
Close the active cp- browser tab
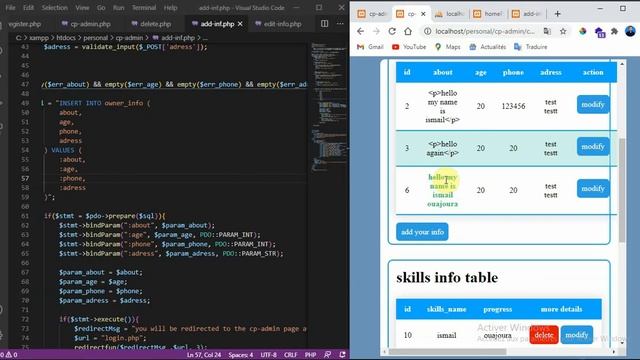pyautogui.click(x=423, y=14)
